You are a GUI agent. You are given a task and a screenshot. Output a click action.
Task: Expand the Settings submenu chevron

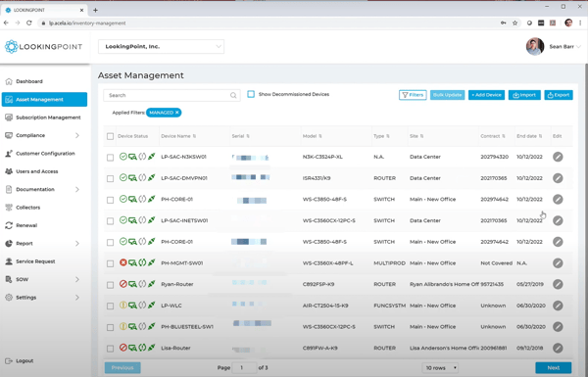tap(76, 297)
